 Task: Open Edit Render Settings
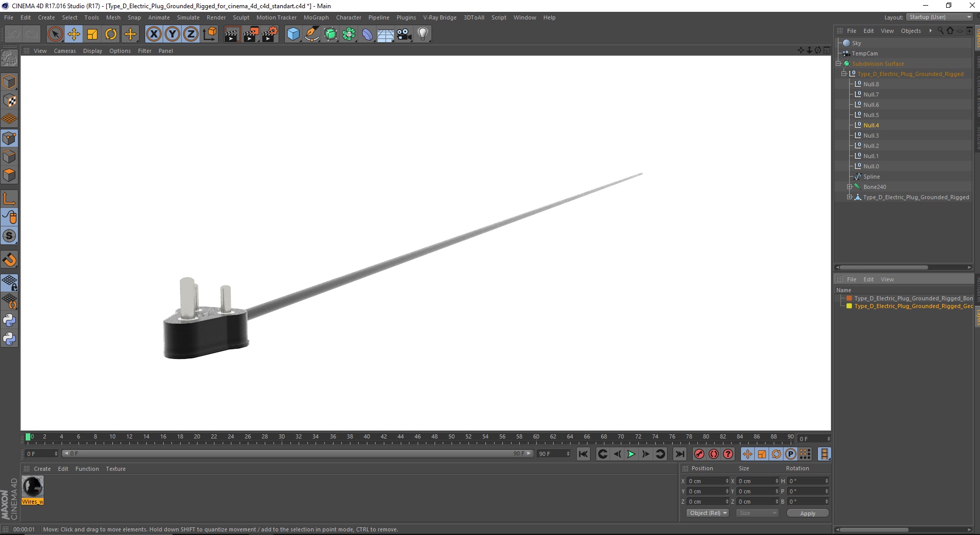(270, 34)
